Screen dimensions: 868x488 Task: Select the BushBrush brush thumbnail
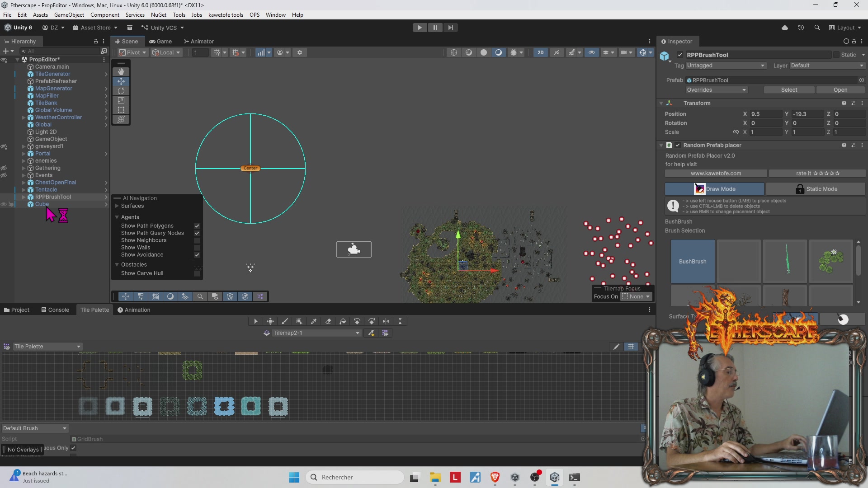(693, 262)
